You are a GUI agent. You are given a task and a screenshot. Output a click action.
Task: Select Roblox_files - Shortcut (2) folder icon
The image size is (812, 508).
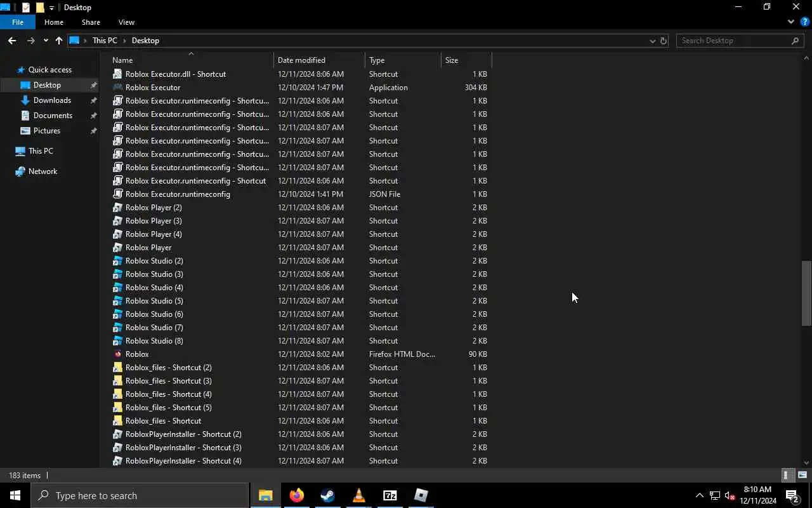pos(117,368)
